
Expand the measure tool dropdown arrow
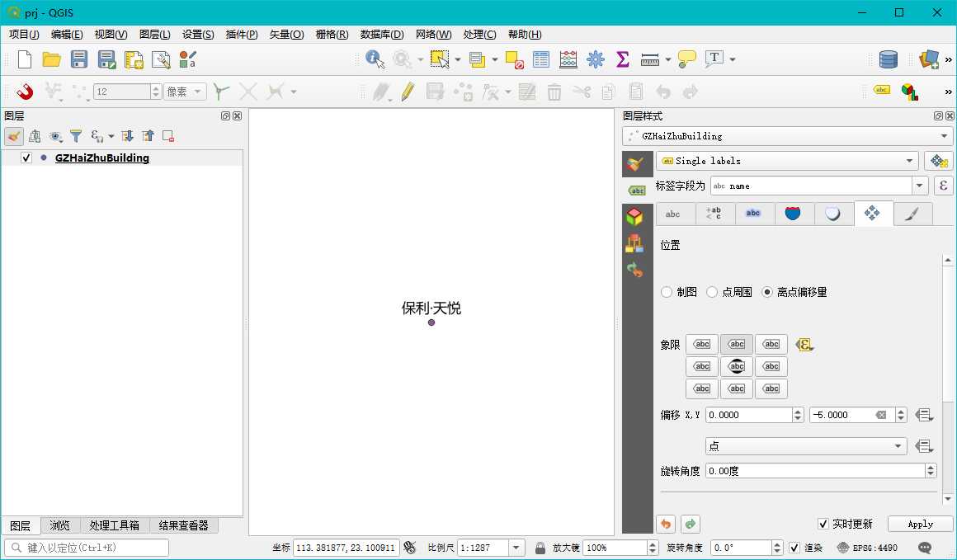coord(667,59)
